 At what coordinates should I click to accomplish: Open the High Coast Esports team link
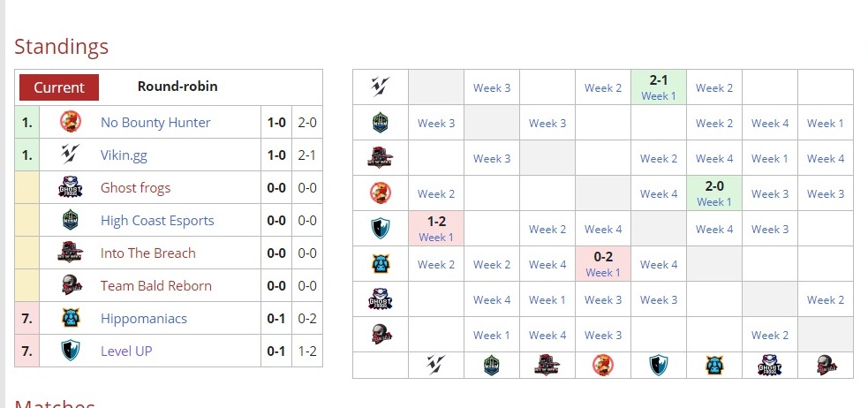pos(157,221)
